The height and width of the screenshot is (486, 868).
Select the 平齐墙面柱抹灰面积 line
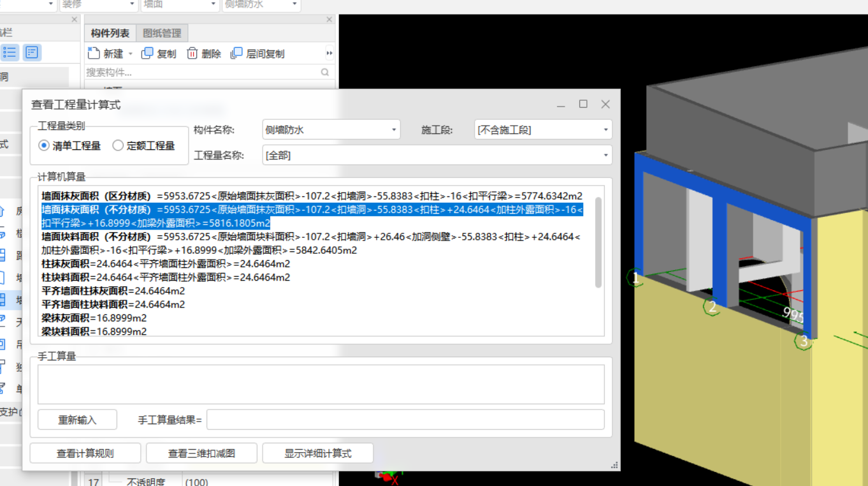pos(113,291)
